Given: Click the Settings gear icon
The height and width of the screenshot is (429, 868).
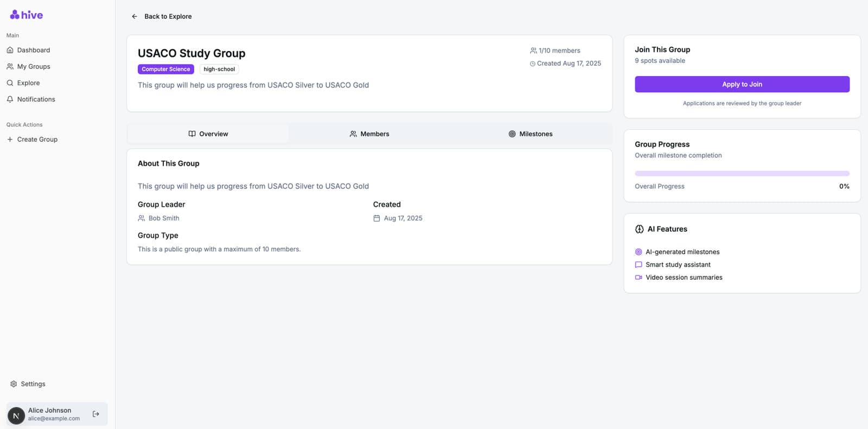Looking at the screenshot, I should (x=14, y=384).
